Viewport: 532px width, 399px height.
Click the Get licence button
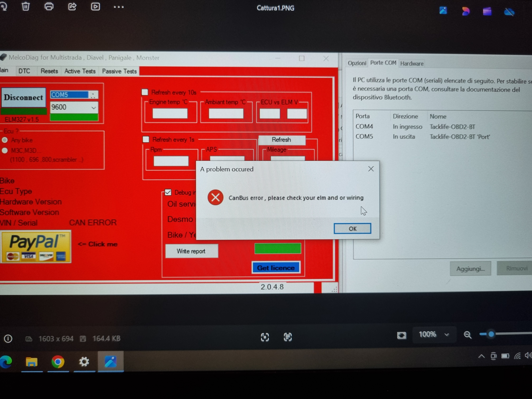pos(276,268)
